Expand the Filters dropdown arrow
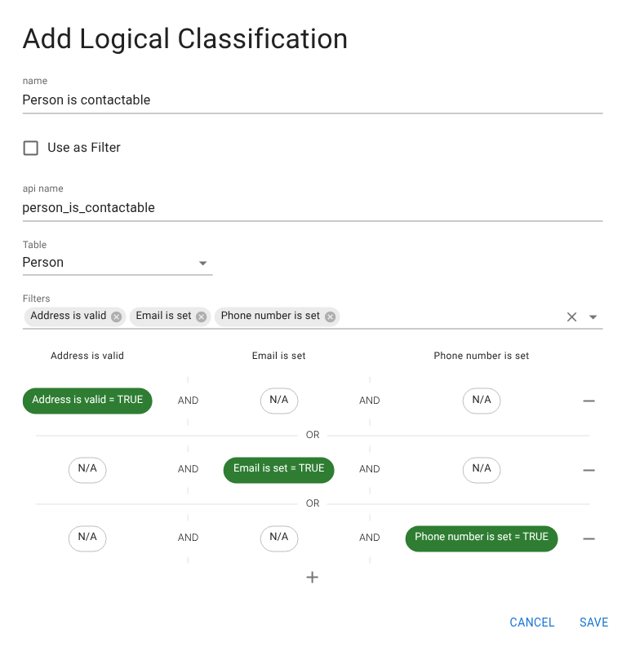This screenshot has width=644, height=660. click(x=593, y=317)
